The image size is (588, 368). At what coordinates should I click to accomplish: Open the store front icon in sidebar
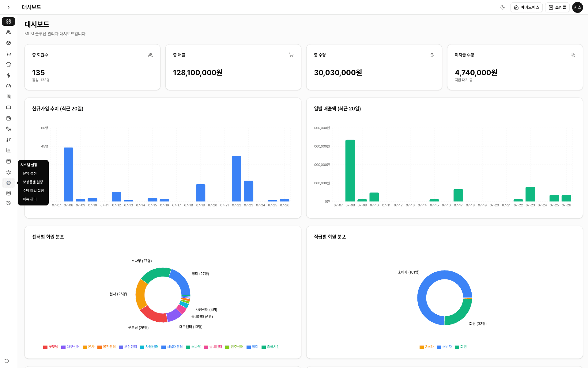tap(9, 64)
